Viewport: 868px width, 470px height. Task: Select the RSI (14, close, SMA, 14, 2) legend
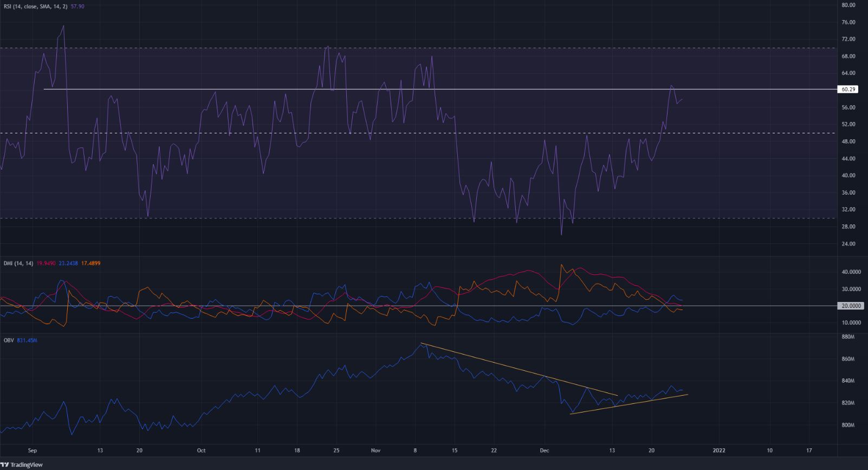click(x=36, y=6)
